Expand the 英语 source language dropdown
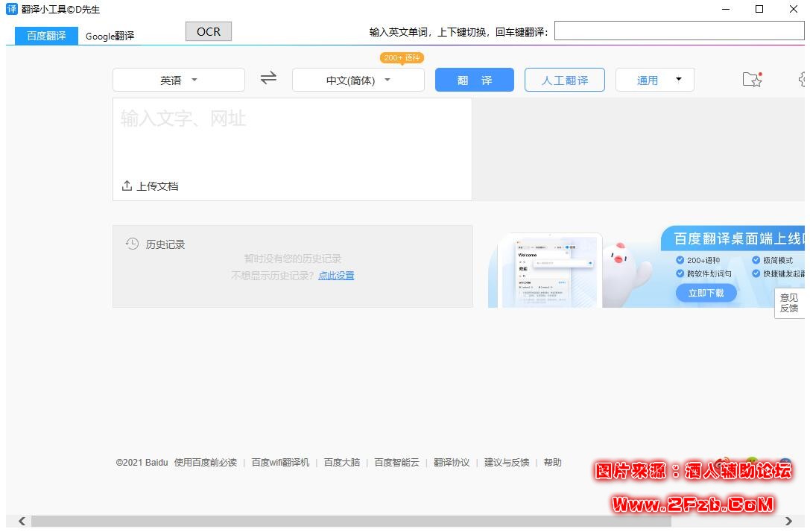Image resolution: width=810 pixels, height=532 pixels. (x=179, y=80)
